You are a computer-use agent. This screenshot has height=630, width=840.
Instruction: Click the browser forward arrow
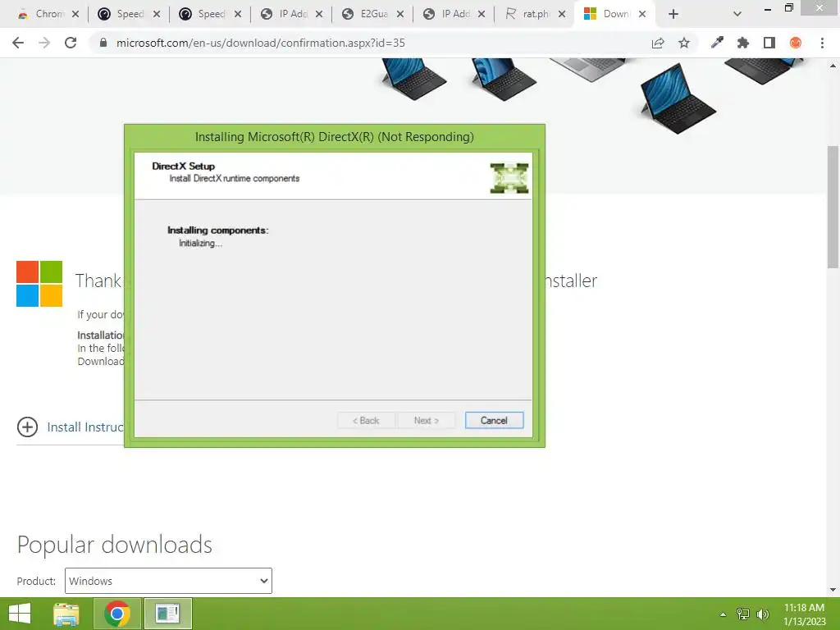click(44, 43)
